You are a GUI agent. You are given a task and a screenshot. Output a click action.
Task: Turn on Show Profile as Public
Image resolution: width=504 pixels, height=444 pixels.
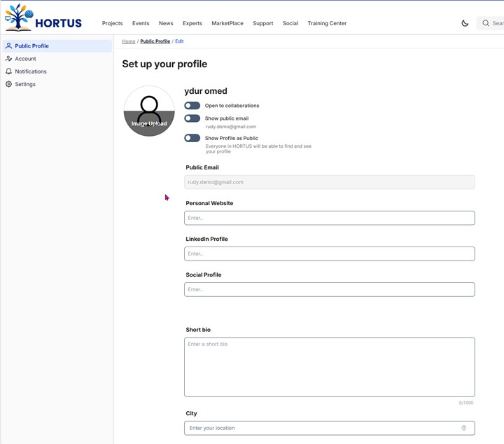pos(192,138)
